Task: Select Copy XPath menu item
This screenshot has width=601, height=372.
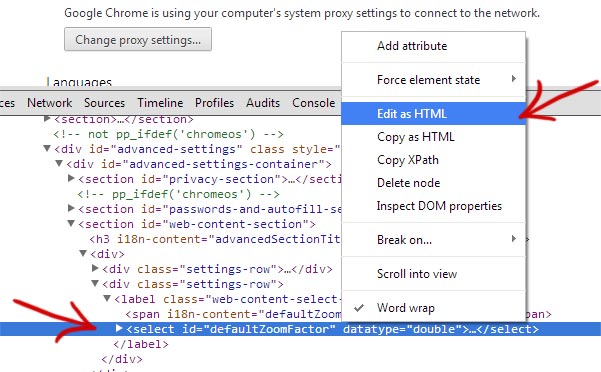Action: tap(433, 160)
